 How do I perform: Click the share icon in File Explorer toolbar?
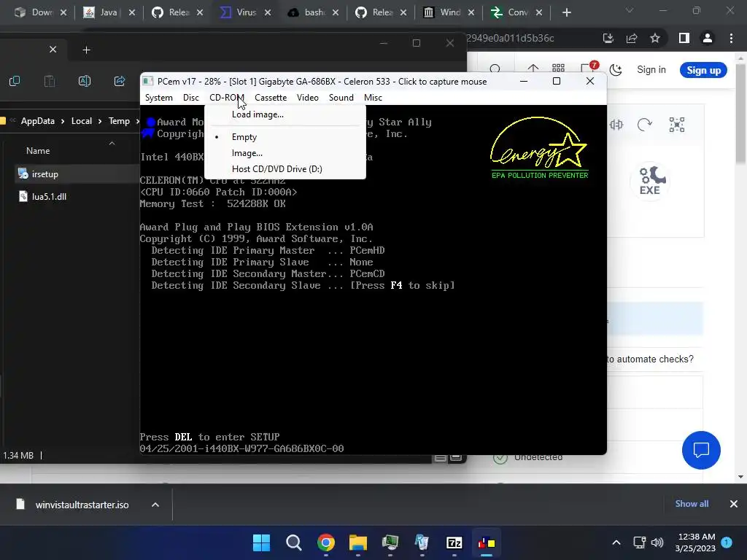click(120, 82)
